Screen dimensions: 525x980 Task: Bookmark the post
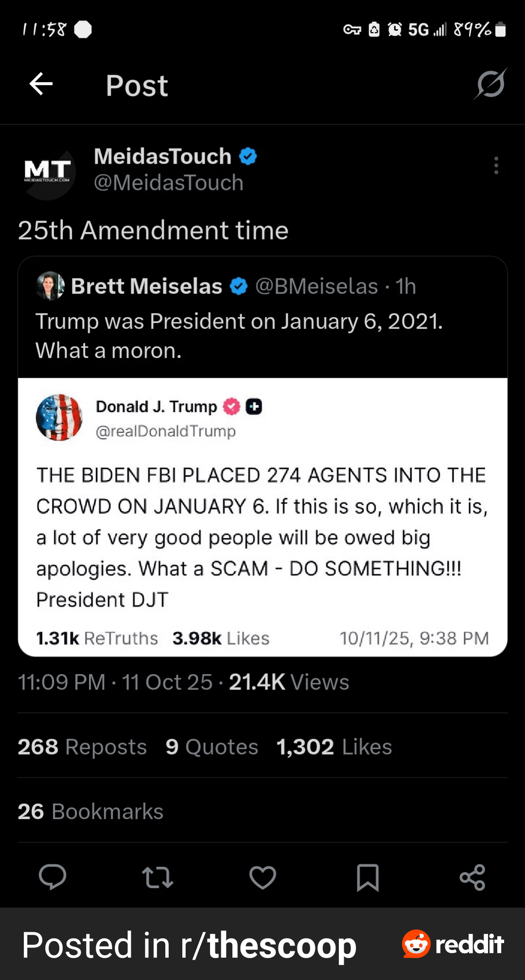(367, 877)
